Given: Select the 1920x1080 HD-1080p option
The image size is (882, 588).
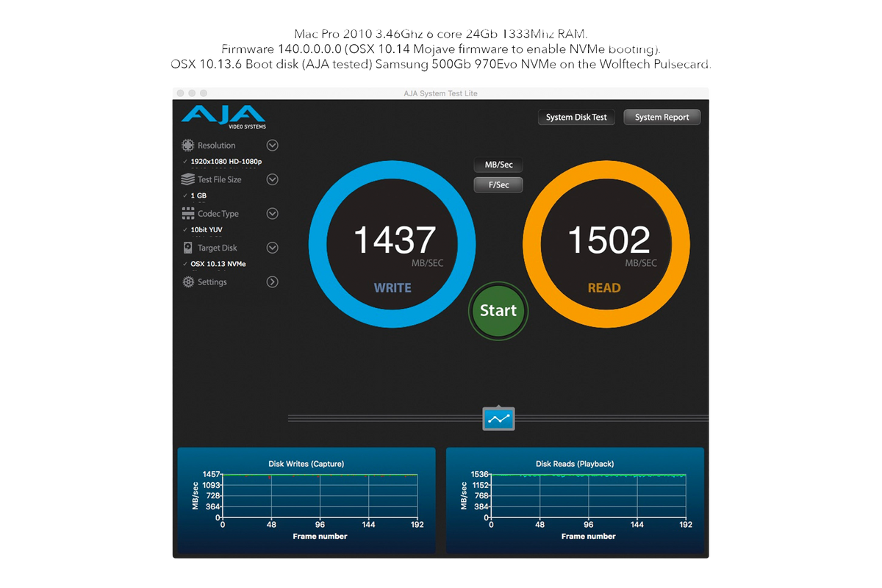Looking at the screenshot, I should tap(226, 162).
